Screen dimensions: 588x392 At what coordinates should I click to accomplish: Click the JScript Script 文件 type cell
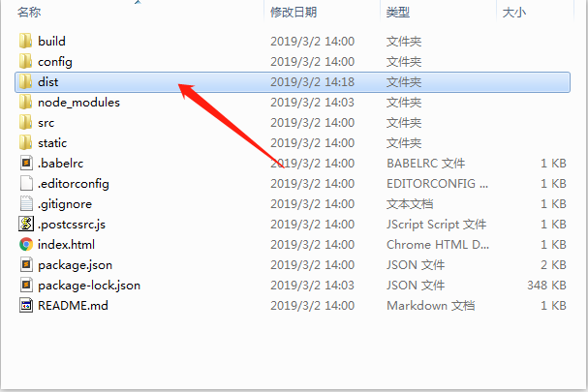pos(437,225)
